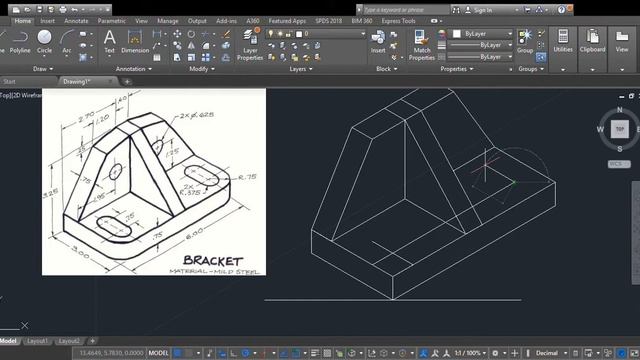Open the lineweight ByLayer dropdown
The height and width of the screenshot is (360, 640).
point(480,45)
